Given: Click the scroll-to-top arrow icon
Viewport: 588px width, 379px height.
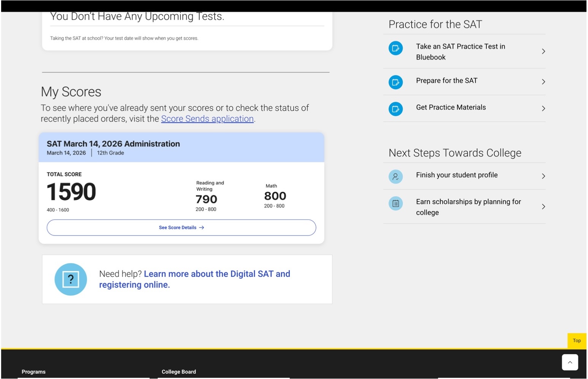Looking at the screenshot, I should (570, 362).
